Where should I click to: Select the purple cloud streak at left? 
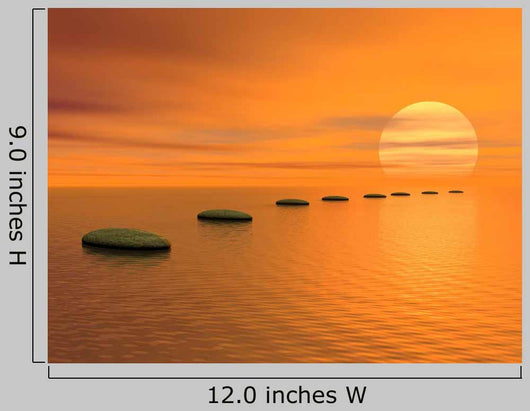(x=85, y=105)
